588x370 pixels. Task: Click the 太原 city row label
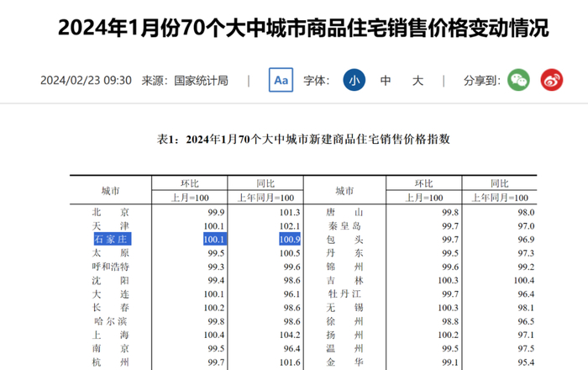111,253
